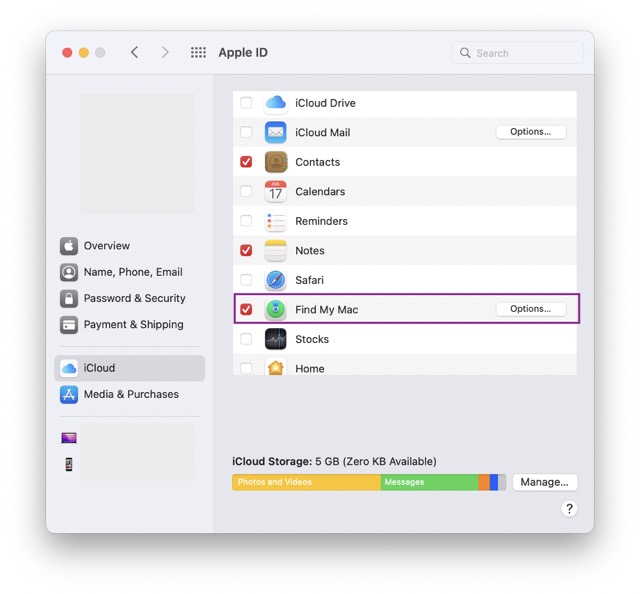Click the iCloud Mail envelope icon
Screen dimensions: 640x594
(x=276, y=132)
